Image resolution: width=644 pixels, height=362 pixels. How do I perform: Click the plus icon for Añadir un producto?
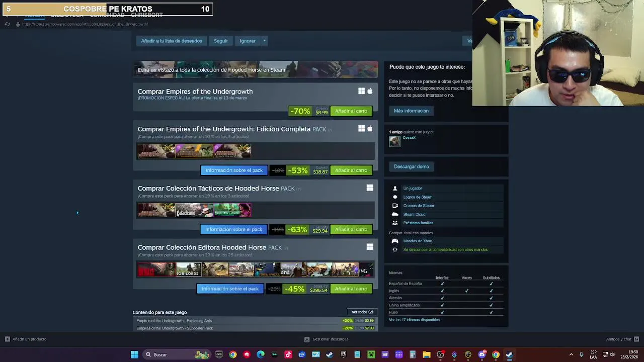click(x=7, y=339)
